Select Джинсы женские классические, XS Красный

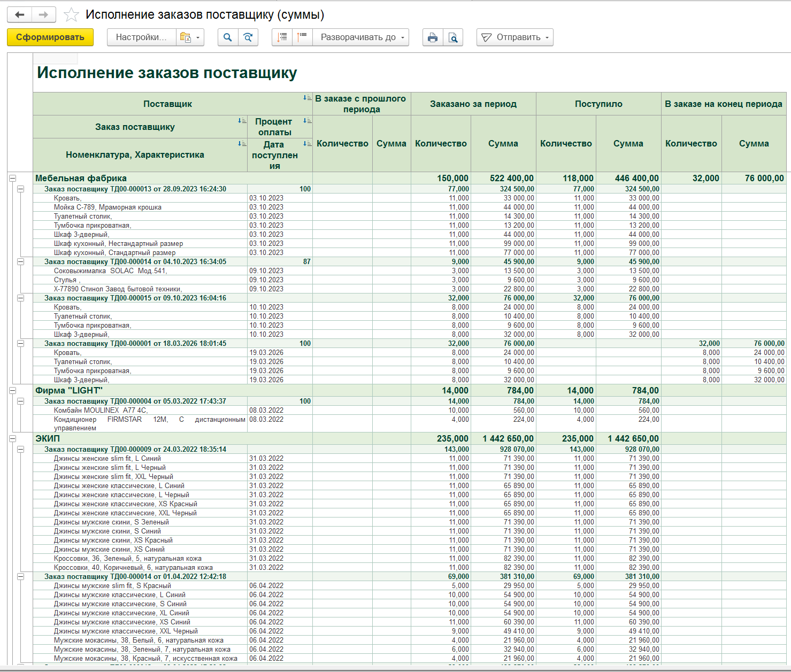point(126,504)
